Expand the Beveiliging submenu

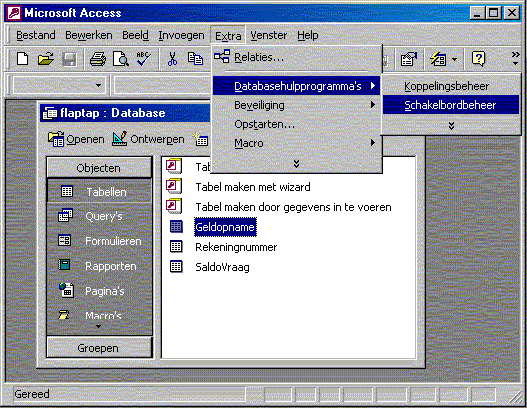tap(296, 105)
